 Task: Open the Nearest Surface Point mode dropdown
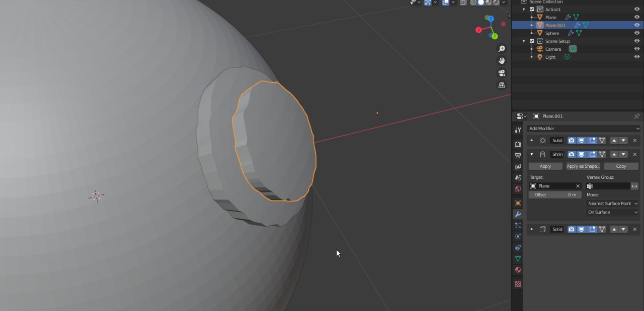612,203
